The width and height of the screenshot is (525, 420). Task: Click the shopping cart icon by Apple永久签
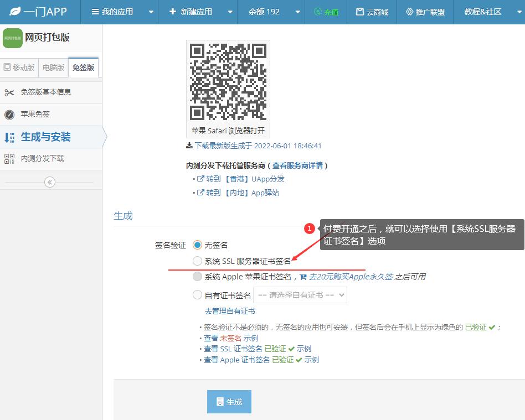(x=303, y=277)
